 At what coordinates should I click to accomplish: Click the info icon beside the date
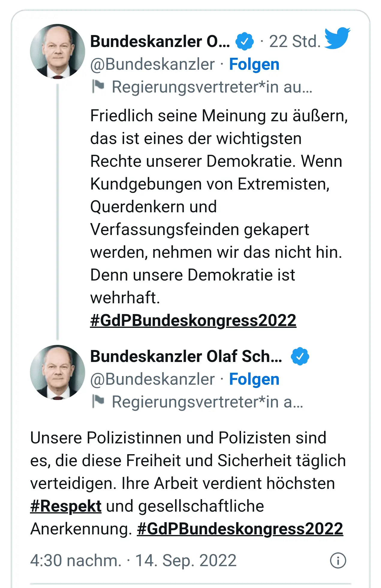tap(338, 560)
